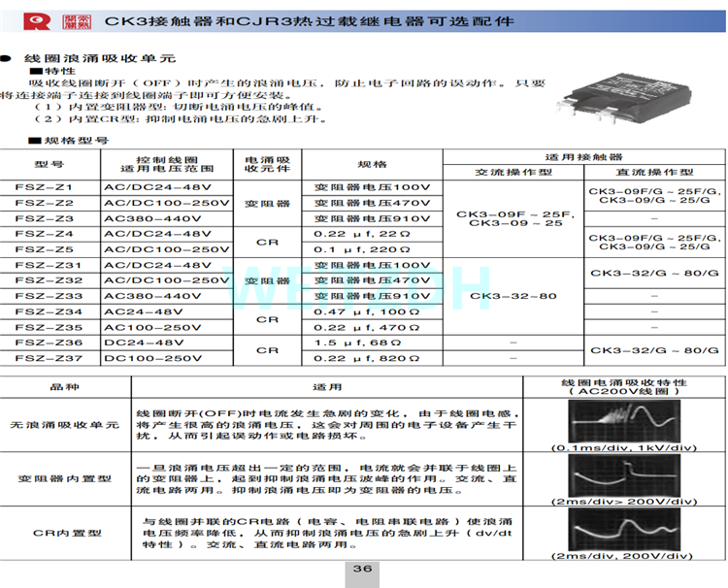This screenshot has width=728, height=588.
Task: Click the 线圈电涌吸收特性 (AC200V线圈) header
Action: coord(624,387)
